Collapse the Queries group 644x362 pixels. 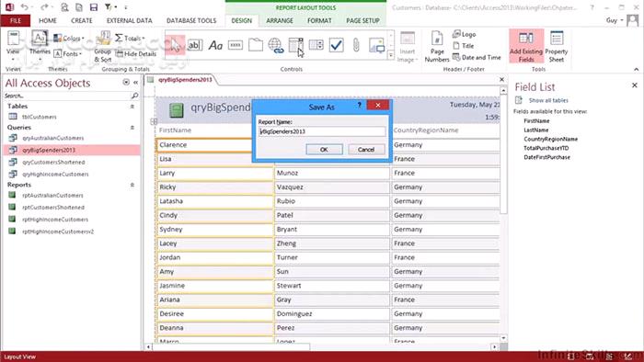pos(132,128)
